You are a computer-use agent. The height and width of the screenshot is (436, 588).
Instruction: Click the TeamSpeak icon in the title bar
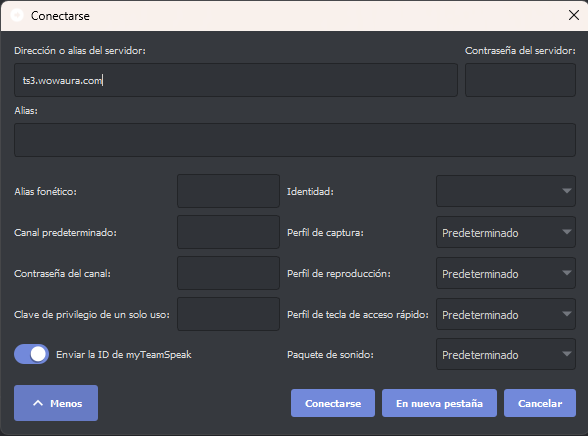17,15
